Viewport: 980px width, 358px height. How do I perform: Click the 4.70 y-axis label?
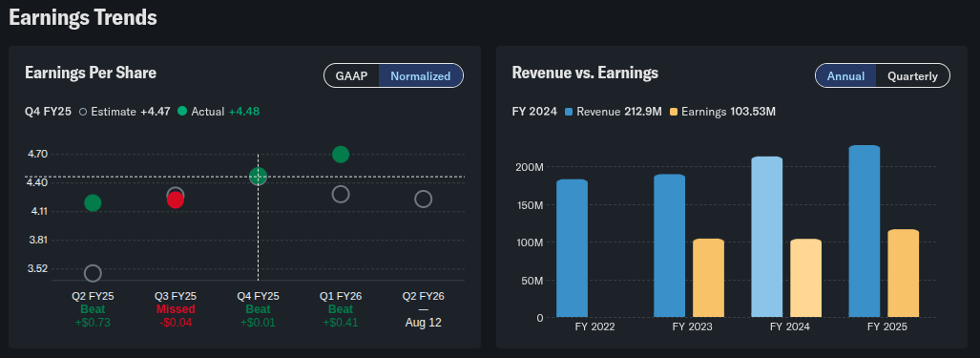(x=37, y=155)
